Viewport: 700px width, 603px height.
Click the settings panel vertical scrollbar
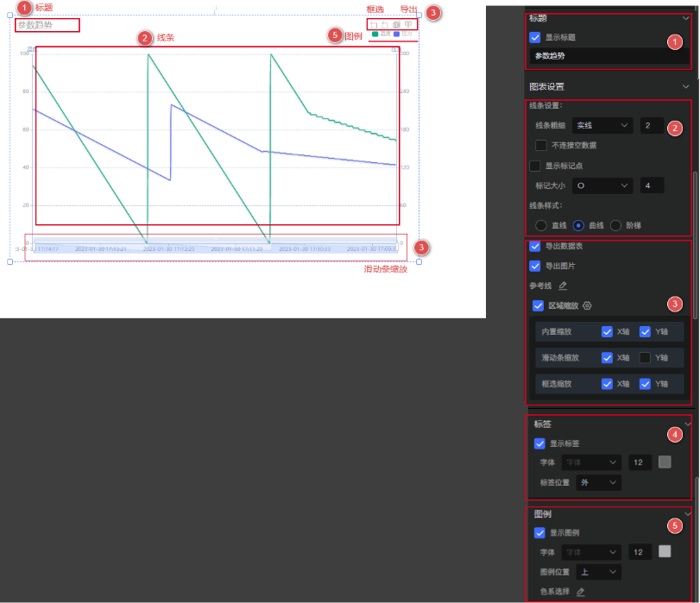(695, 246)
